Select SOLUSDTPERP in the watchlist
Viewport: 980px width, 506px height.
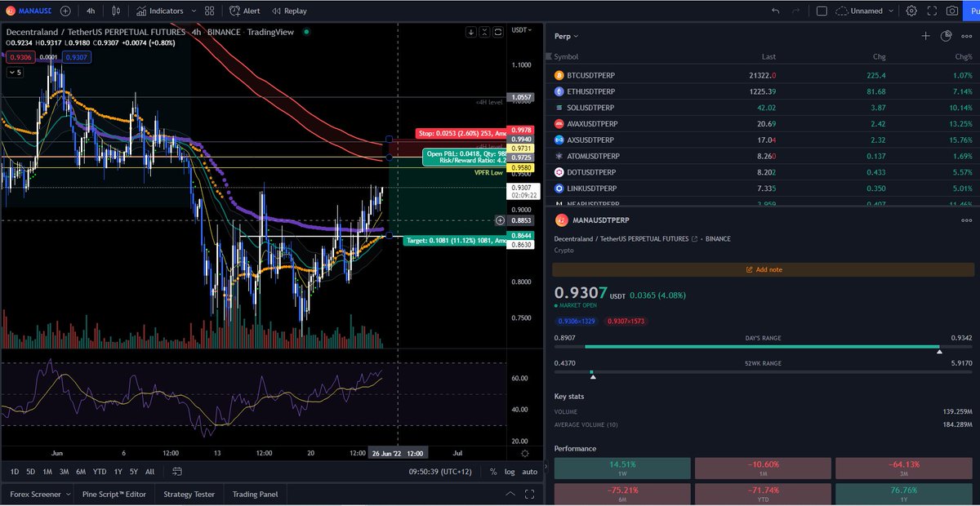click(764, 108)
